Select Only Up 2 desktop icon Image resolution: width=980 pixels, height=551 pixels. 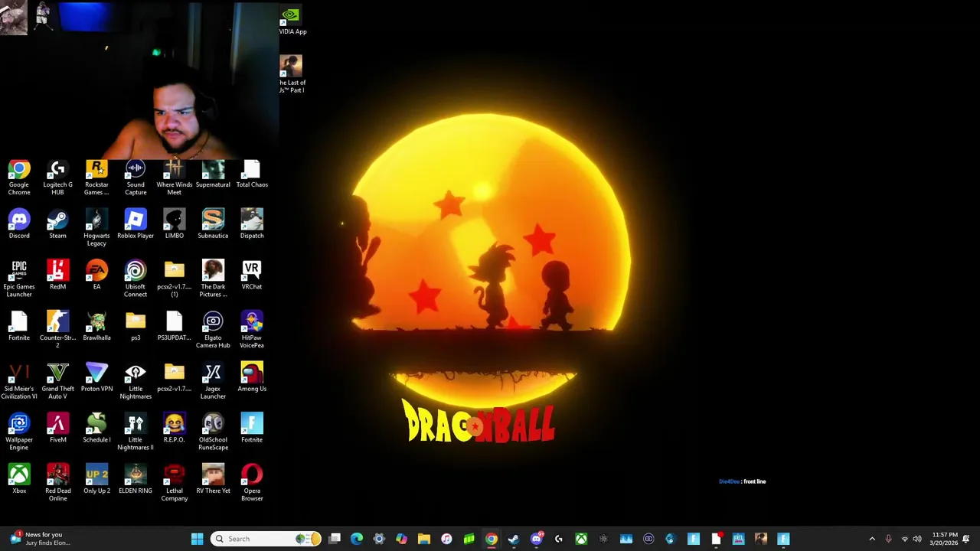tap(96, 480)
